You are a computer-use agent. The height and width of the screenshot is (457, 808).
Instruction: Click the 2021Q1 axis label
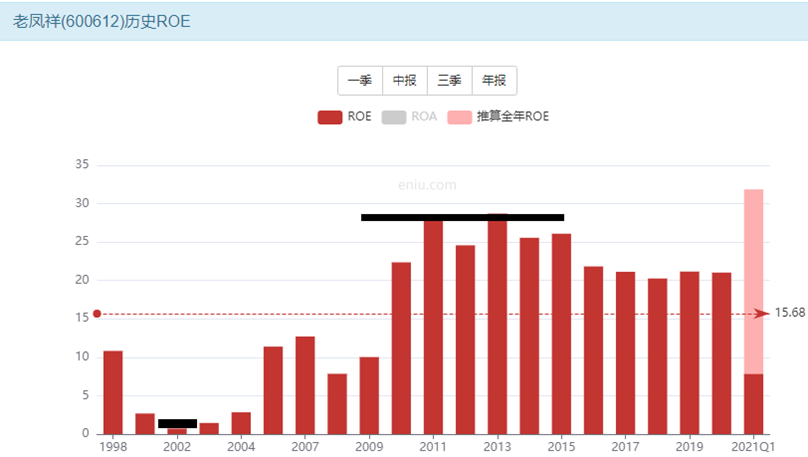pos(753,446)
